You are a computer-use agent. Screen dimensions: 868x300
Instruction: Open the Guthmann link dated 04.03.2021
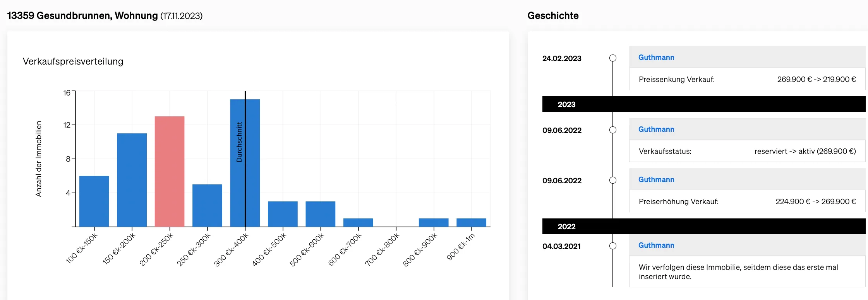pyautogui.click(x=656, y=245)
